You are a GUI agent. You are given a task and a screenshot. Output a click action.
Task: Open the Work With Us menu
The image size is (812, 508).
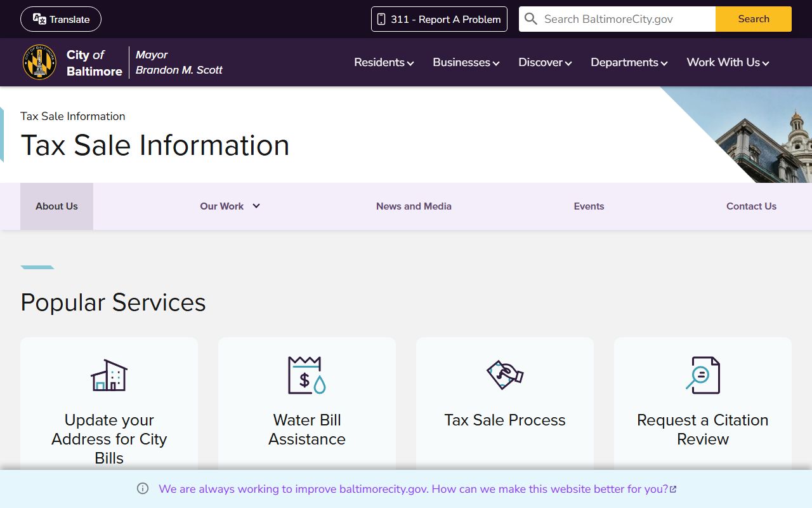click(728, 62)
